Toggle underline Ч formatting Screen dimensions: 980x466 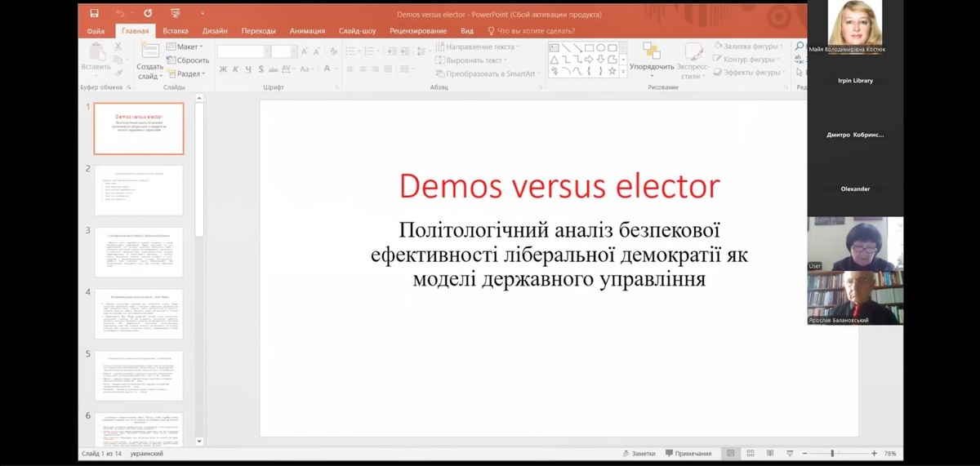click(248, 69)
